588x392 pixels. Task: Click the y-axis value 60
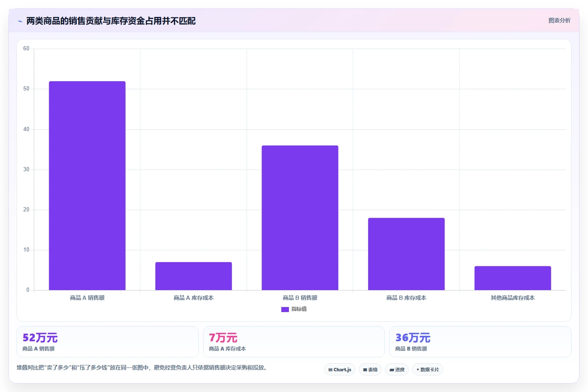(26, 49)
